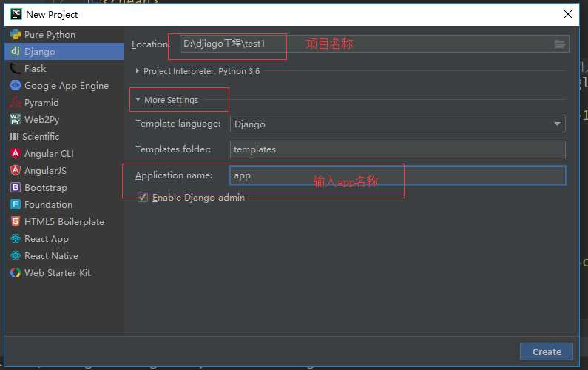The image size is (588, 370).
Task: Select Pyramid project type
Action: click(x=64, y=102)
